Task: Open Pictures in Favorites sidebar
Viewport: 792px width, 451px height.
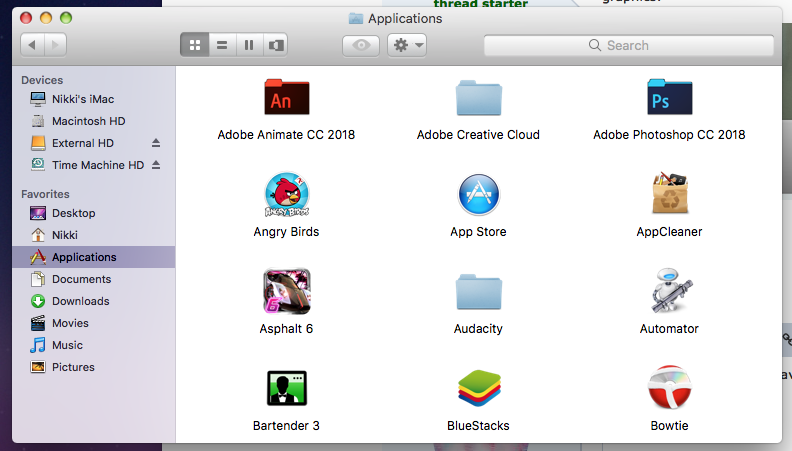Action: tap(93, 367)
